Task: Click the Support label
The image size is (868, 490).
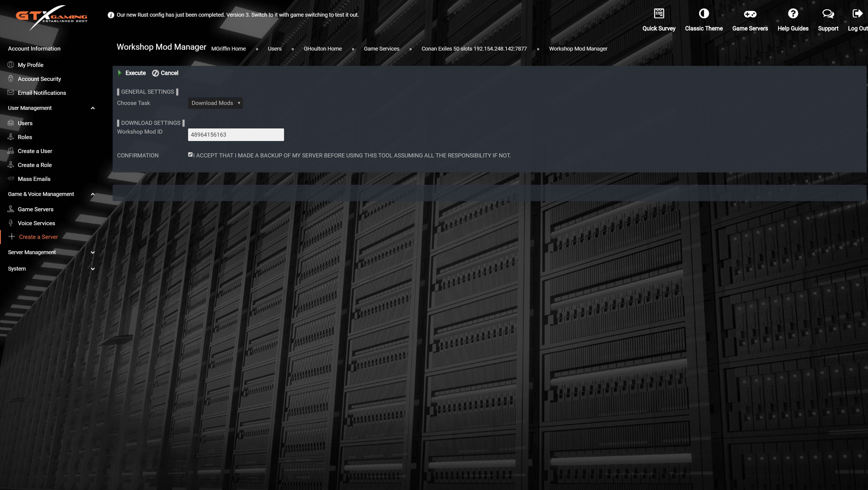Action: [x=828, y=28]
